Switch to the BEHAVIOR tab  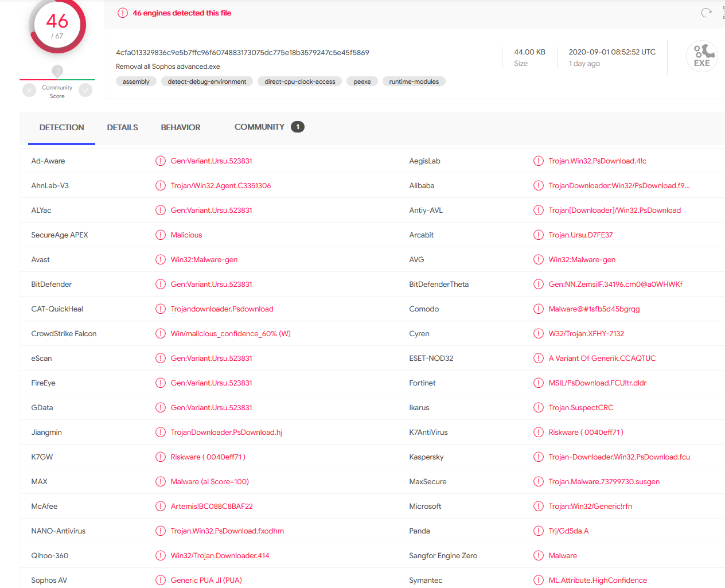(181, 127)
